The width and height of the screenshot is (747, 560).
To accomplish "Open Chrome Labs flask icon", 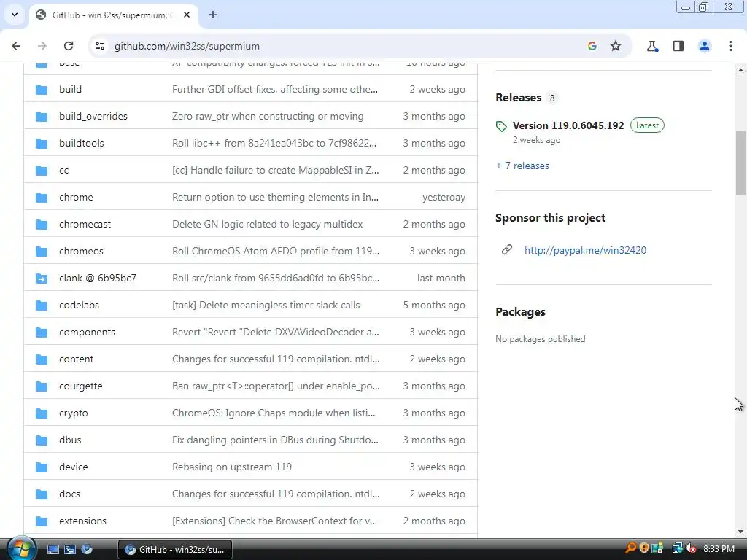I will pyautogui.click(x=652, y=46).
